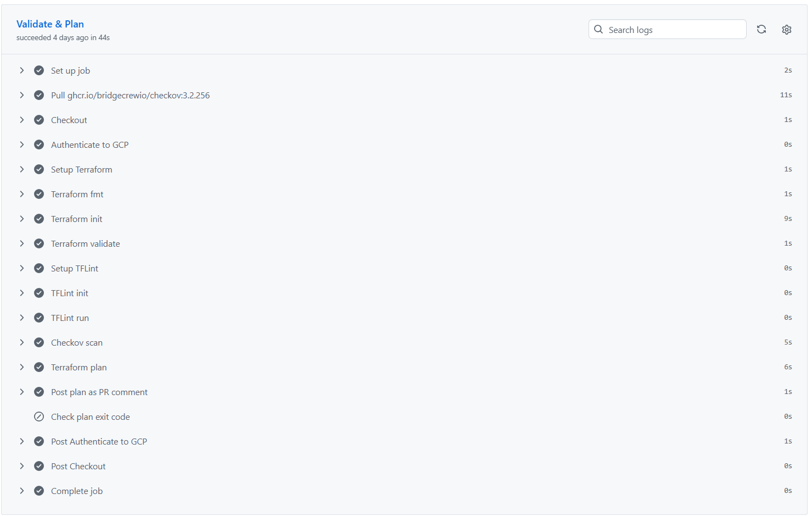Click success checkmark icon for Terraform plan

pos(39,367)
